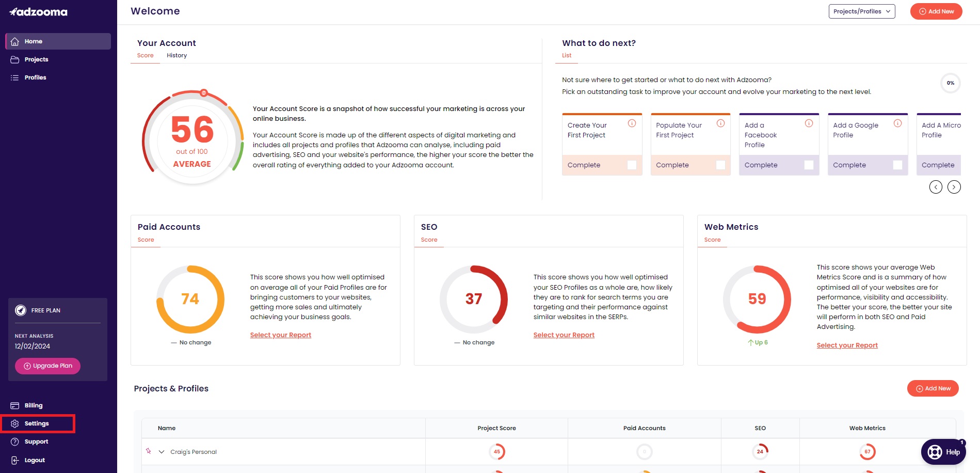Select the Score tab in Paid Accounts
The height and width of the screenshot is (473, 980).
(146, 240)
